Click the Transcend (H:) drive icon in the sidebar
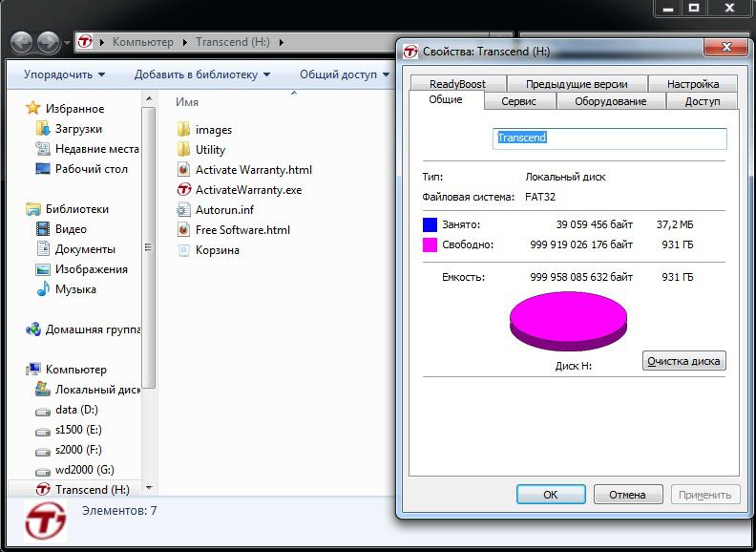 [x=42, y=489]
